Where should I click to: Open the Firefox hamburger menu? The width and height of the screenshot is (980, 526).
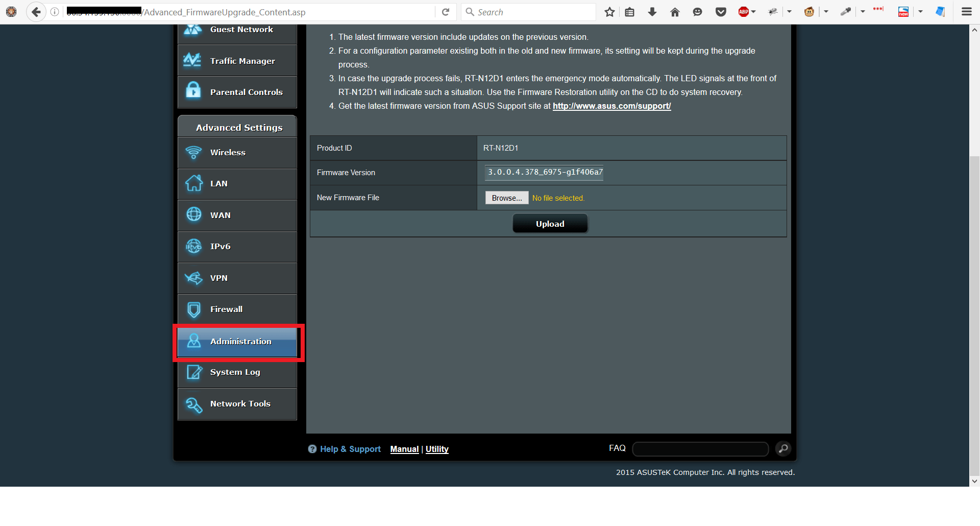[966, 12]
